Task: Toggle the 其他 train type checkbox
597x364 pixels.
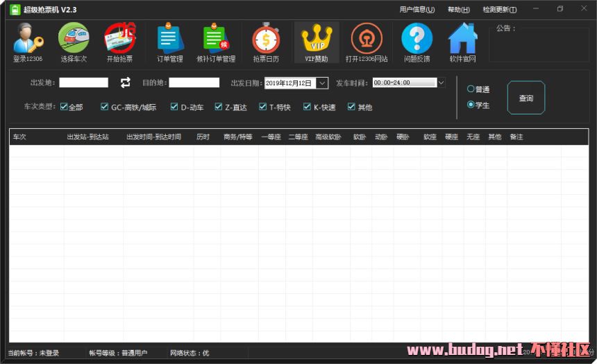Action: click(x=351, y=107)
